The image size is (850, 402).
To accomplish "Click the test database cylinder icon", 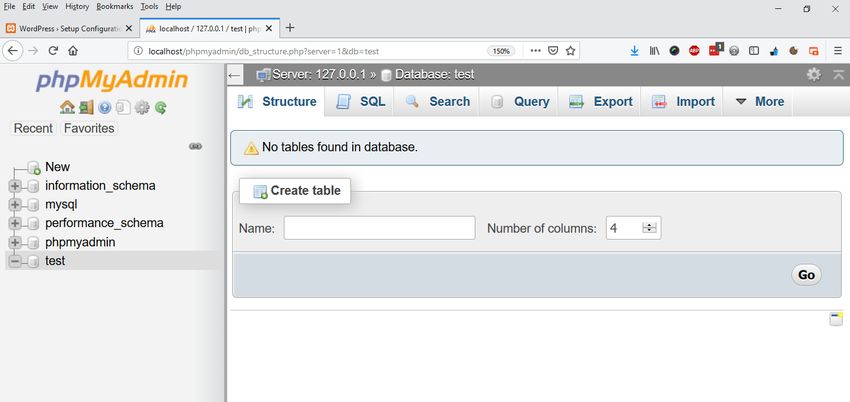I will 34,261.
